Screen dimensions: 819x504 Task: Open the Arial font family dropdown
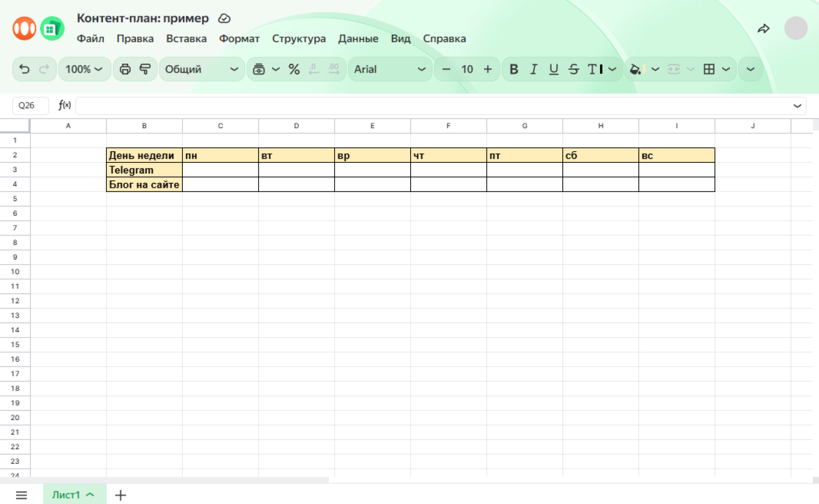(390, 69)
